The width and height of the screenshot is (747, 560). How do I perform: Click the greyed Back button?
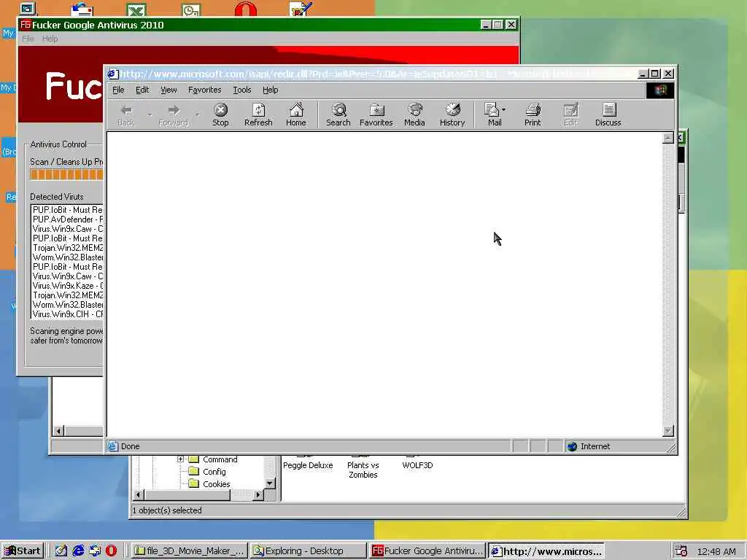(x=125, y=114)
